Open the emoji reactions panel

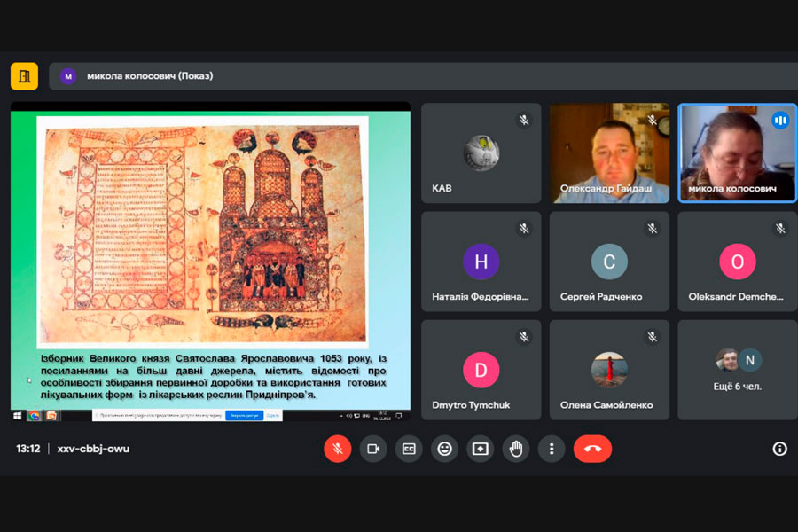[x=444, y=449]
